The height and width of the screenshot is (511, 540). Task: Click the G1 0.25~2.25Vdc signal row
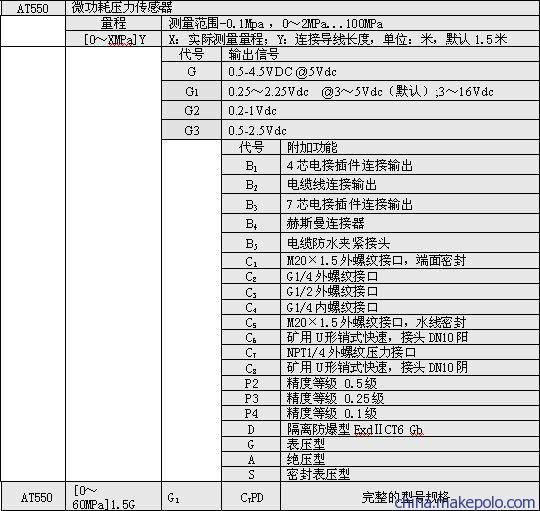tap(350, 91)
